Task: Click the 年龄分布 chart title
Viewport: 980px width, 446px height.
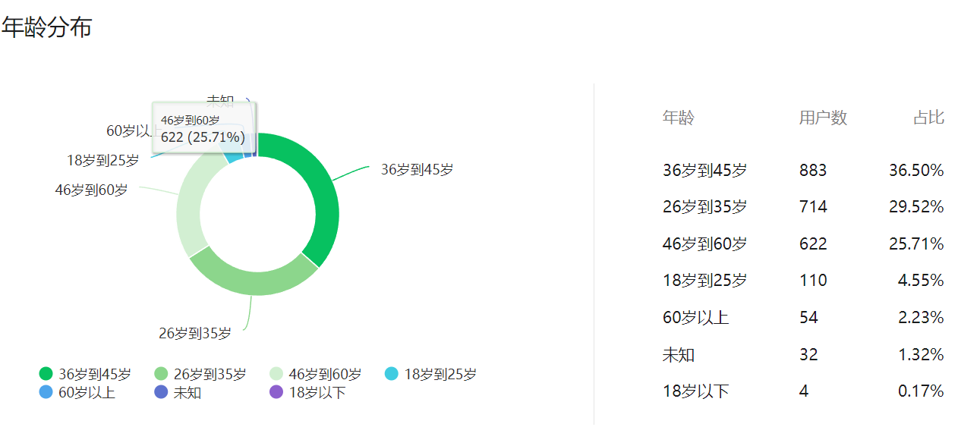Action: [46, 27]
